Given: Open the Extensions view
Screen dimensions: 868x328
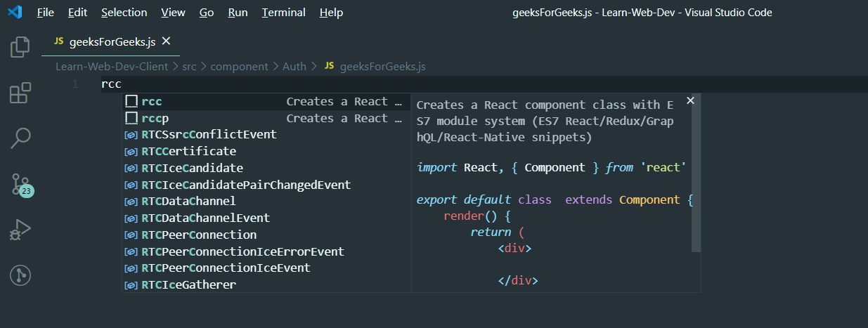Looking at the screenshot, I should pos(20,93).
